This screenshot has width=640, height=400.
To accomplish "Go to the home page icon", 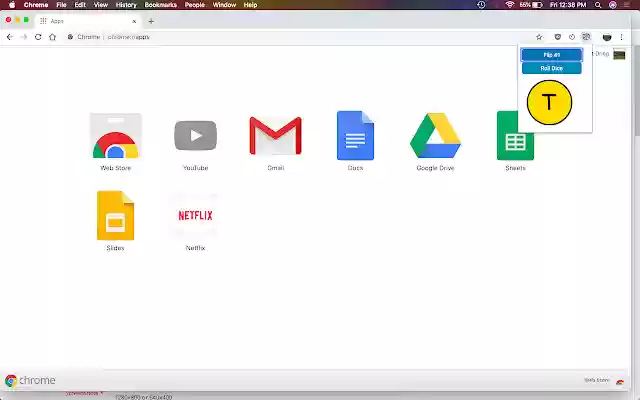I will pyautogui.click(x=53, y=37).
